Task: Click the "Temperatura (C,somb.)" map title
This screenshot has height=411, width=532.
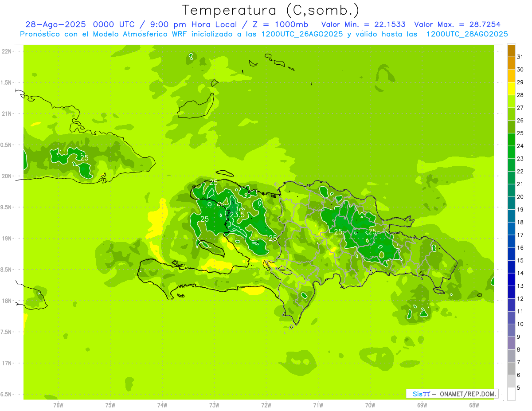Action: coord(270,10)
